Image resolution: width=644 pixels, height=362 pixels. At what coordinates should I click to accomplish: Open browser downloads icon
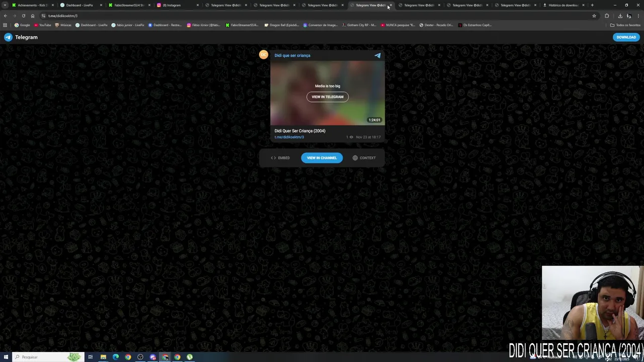(620, 16)
